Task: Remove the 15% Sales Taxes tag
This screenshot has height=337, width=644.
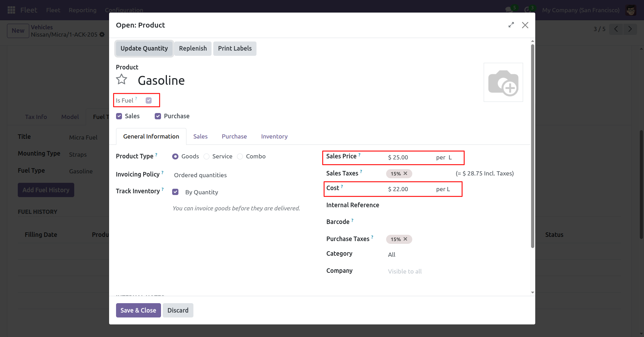Action: (x=405, y=173)
